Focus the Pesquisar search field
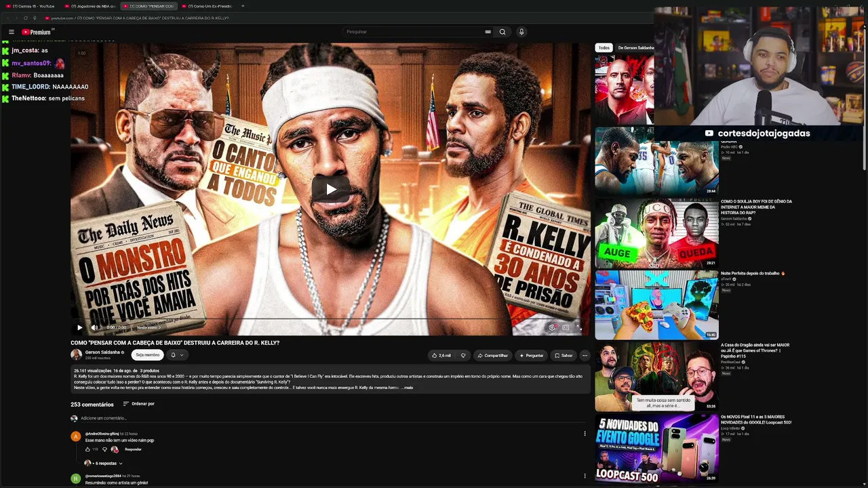Image resolution: width=868 pixels, height=488 pixels. tap(413, 32)
